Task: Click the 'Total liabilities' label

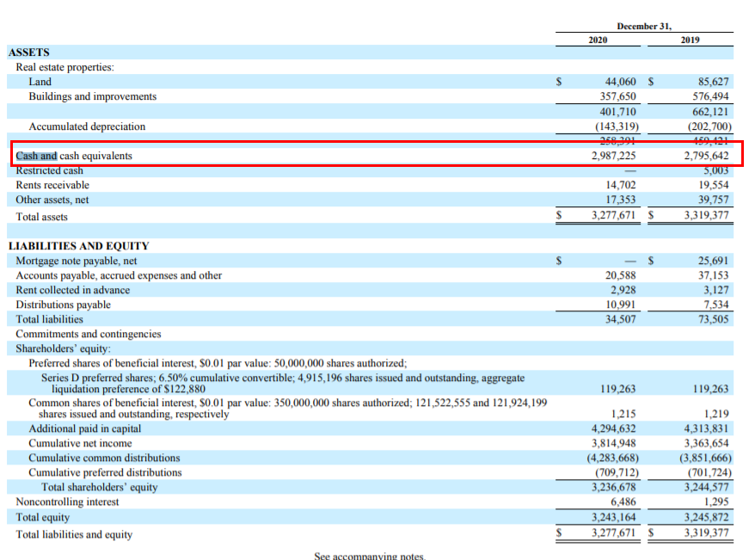Action: tap(49, 319)
